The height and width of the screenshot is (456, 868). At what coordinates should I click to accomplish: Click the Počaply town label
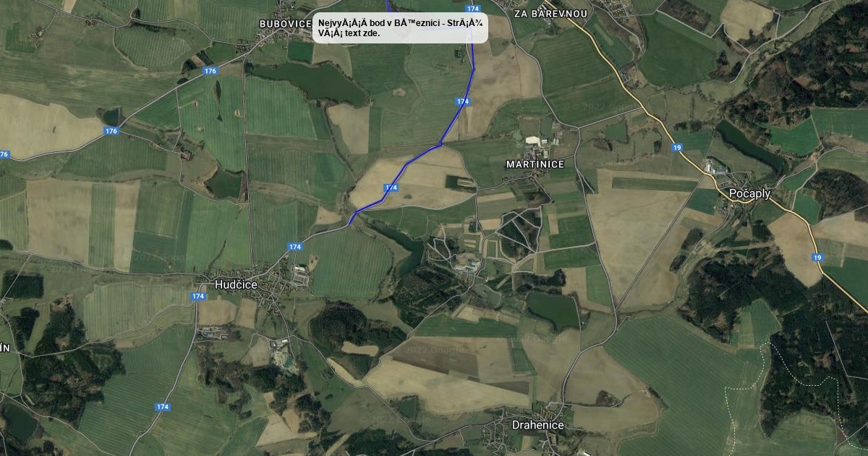[750, 194]
